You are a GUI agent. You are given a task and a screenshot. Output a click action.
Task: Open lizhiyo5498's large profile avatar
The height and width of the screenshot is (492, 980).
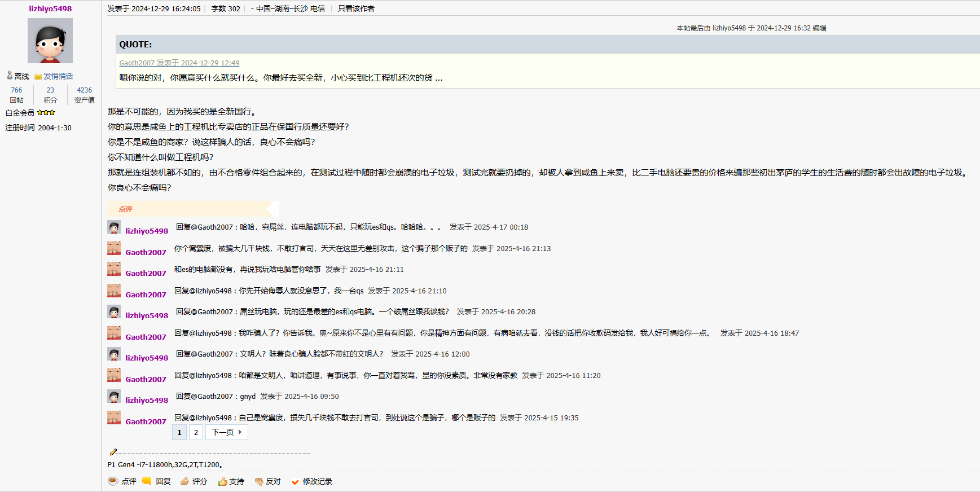[50, 41]
